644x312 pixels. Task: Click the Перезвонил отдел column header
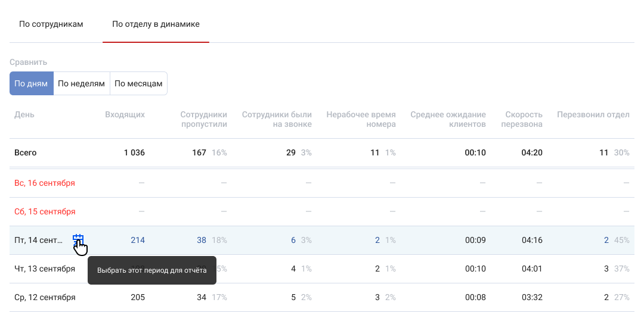593,115
